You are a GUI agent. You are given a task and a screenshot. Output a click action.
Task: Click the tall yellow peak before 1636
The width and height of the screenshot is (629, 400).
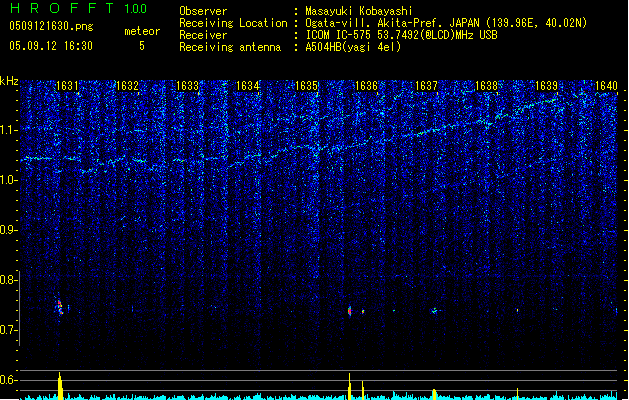click(x=350, y=386)
